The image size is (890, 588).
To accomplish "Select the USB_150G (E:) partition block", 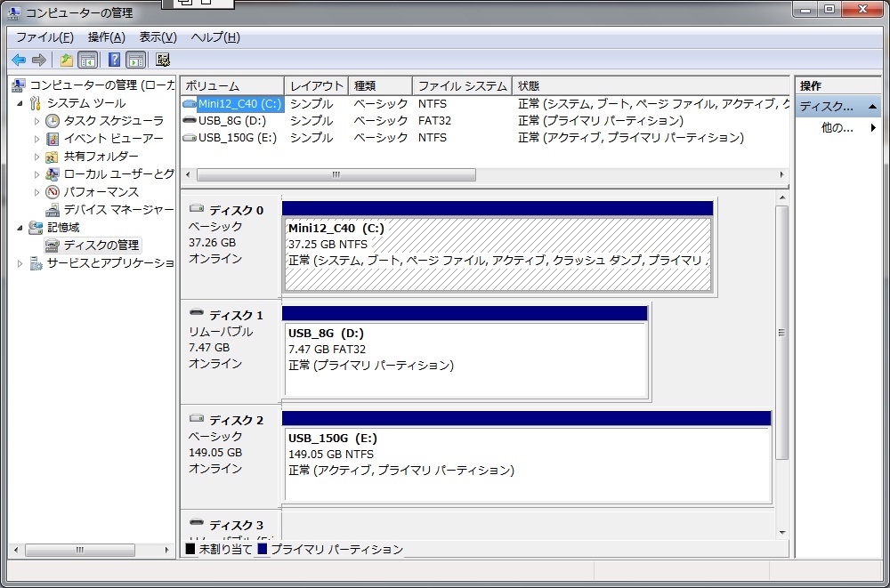I will tap(527, 464).
